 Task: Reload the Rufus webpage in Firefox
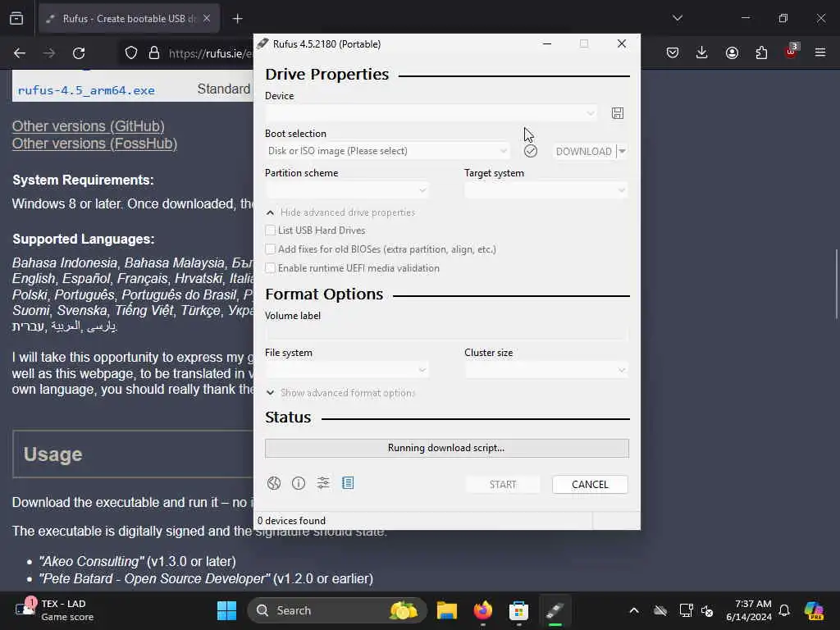point(79,53)
